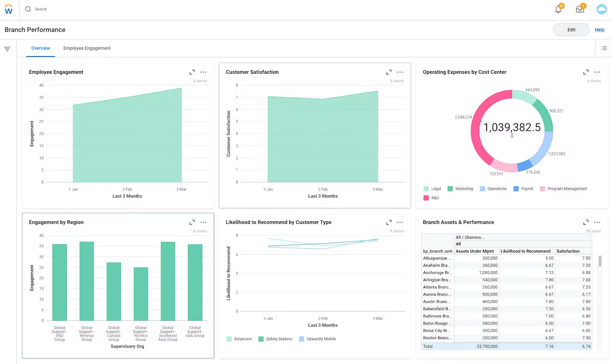The image size is (612, 364).
Task: Maximize the Operating Expenses by Cost Center chart
Action: (x=586, y=72)
